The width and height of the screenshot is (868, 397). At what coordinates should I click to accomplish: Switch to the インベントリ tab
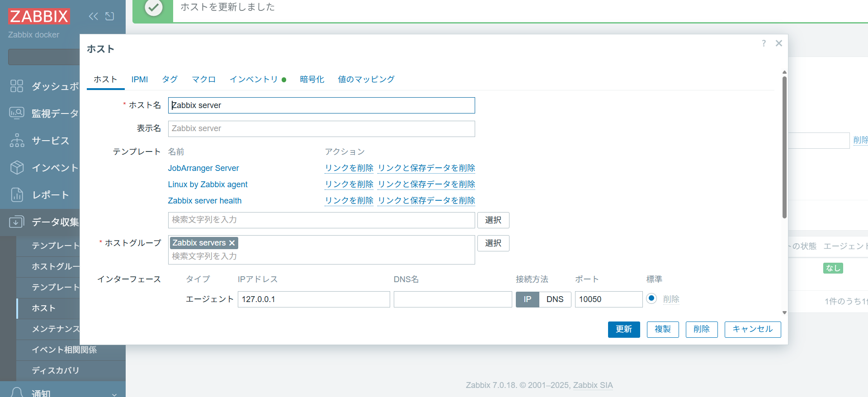click(x=258, y=80)
